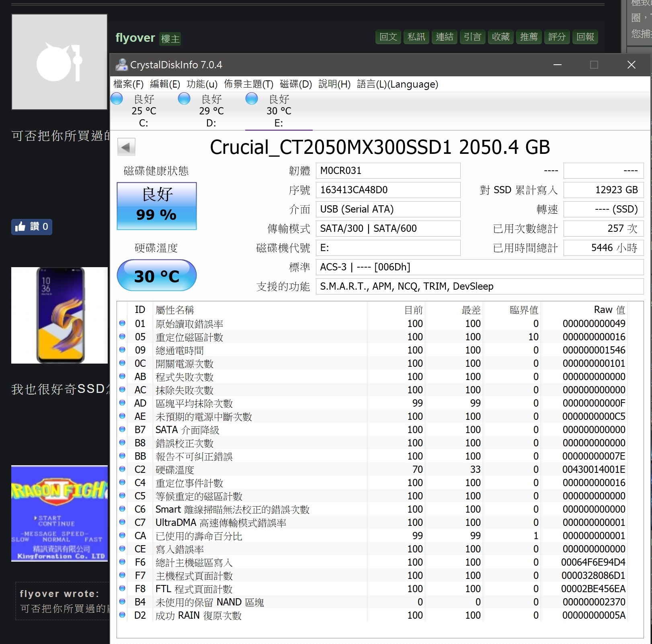This screenshot has width=652, height=644.
Task: Click raw value 00064F6E94D4
Action: pos(593,562)
